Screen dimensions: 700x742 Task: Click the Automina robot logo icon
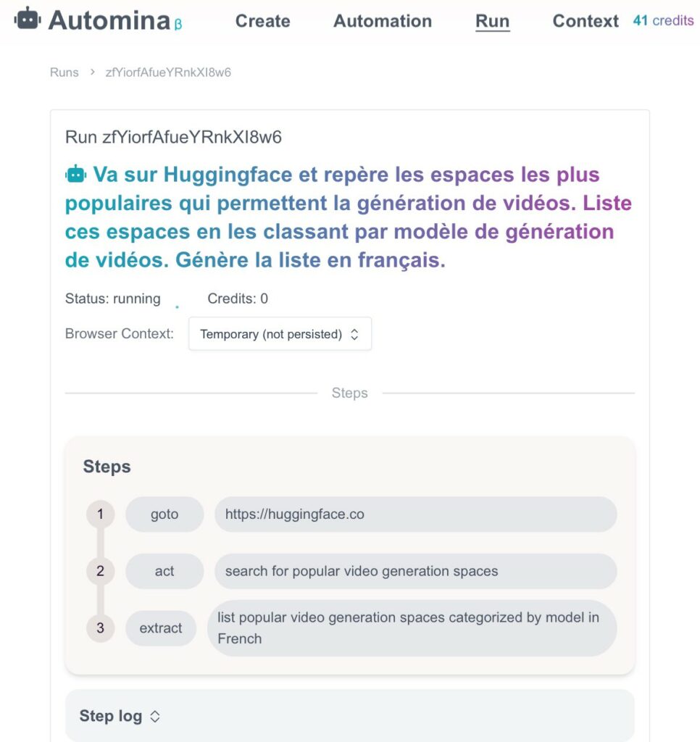pos(28,20)
